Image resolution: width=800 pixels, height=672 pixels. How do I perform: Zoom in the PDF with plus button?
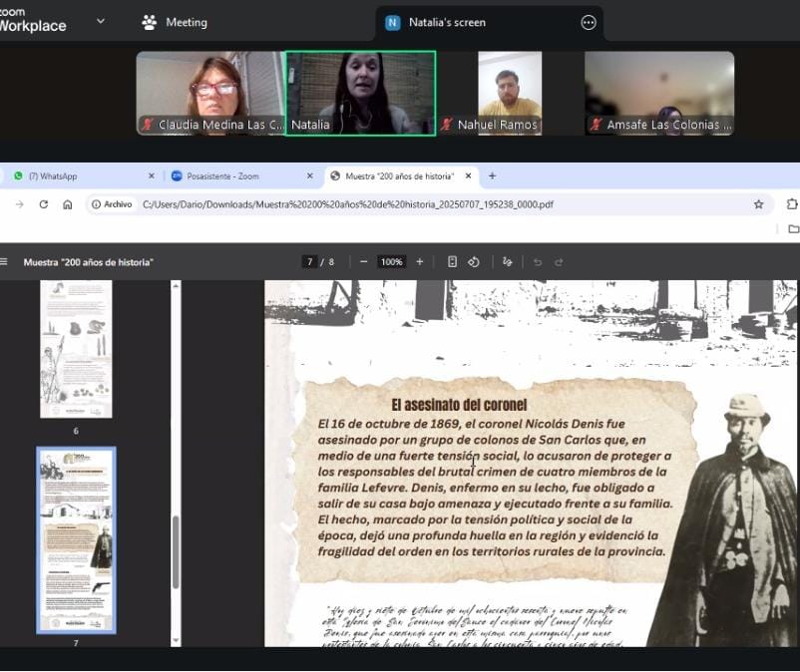pos(419,262)
